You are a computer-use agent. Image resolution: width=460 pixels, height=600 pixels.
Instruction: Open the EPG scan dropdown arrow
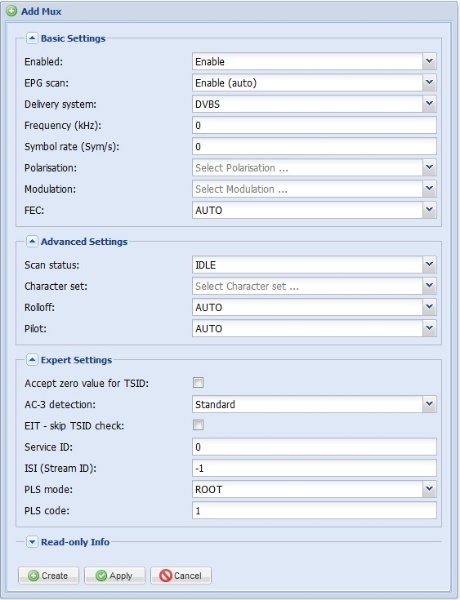(429, 83)
